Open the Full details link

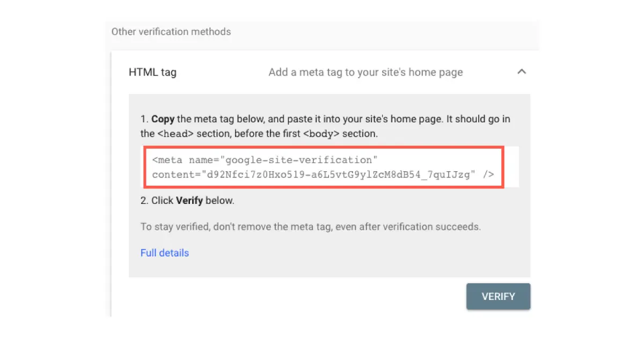[x=164, y=253]
